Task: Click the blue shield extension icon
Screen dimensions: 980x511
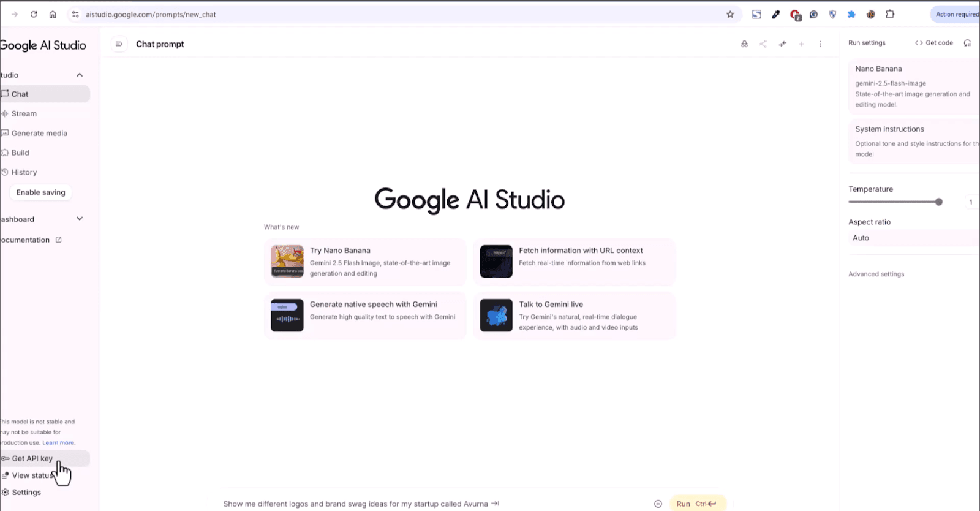Action: [832, 14]
